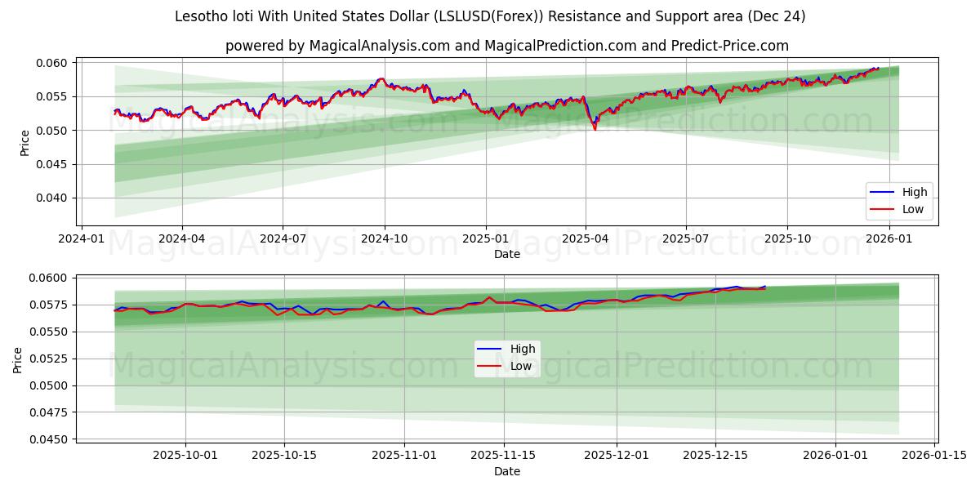This screenshot has width=980, height=490.
Task: Select the Date axis label on bottom chart
Action: click(507, 471)
